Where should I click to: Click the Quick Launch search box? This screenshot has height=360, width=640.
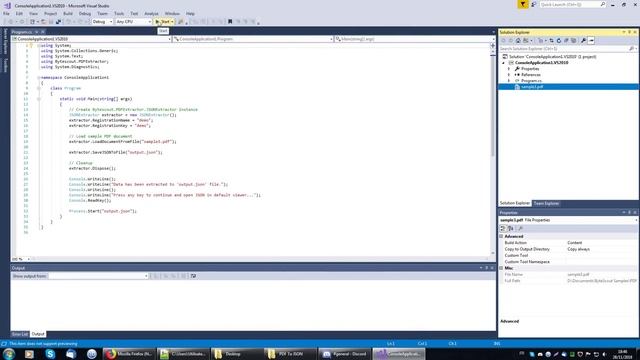pos(573,4)
